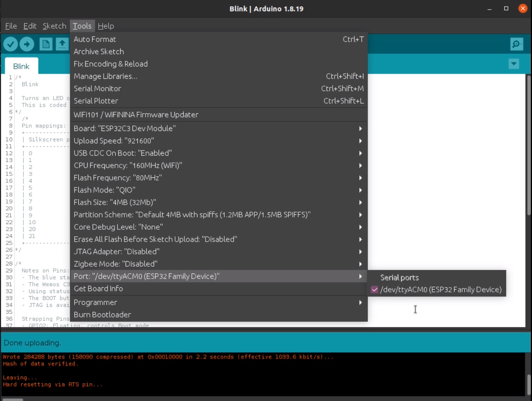Expand Flash Frequency: "80MHz" submenu

(x=219, y=177)
